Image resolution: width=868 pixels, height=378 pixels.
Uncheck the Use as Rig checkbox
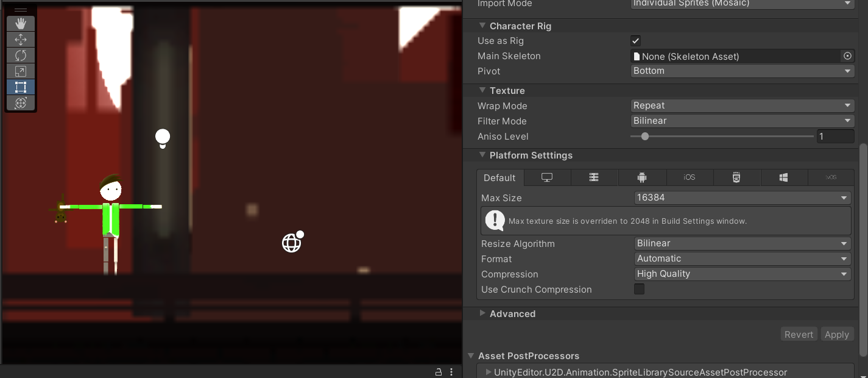pos(635,40)
